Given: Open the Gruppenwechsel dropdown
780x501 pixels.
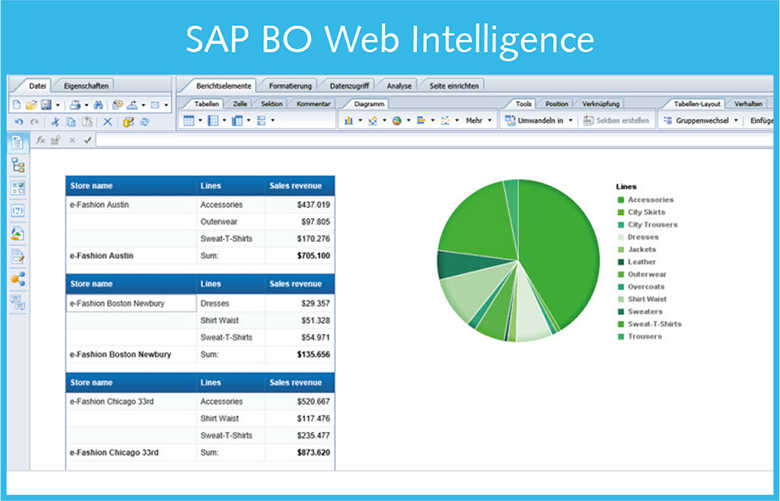Looking at the screenshot, I should [x=701, y=120].
